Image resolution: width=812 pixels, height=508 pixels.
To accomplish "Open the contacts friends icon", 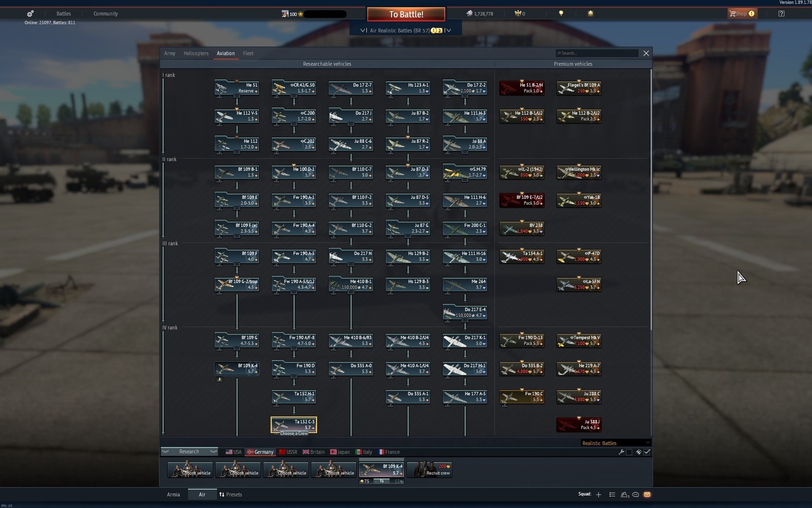I will (624, 494).
